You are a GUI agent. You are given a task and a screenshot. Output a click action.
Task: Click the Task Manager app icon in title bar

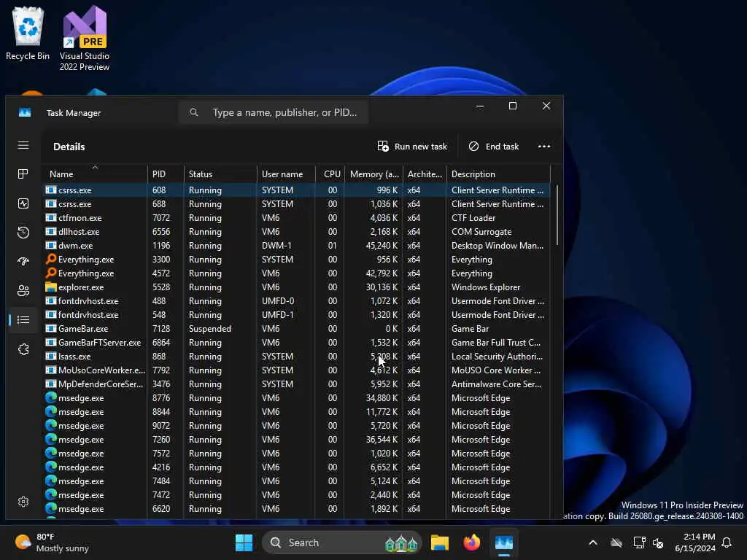(25, 112)
